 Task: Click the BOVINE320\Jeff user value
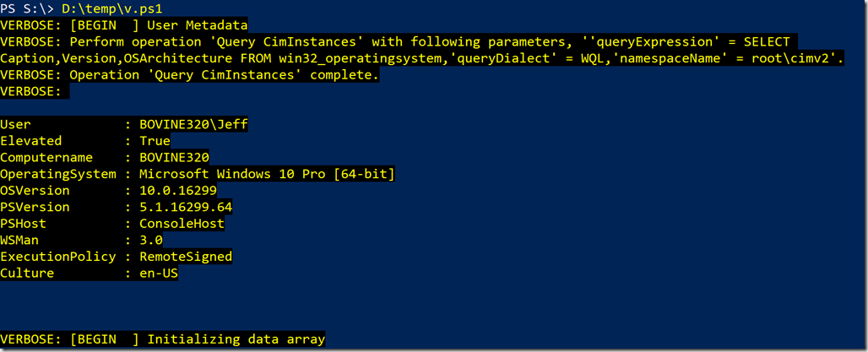(193, 125)
